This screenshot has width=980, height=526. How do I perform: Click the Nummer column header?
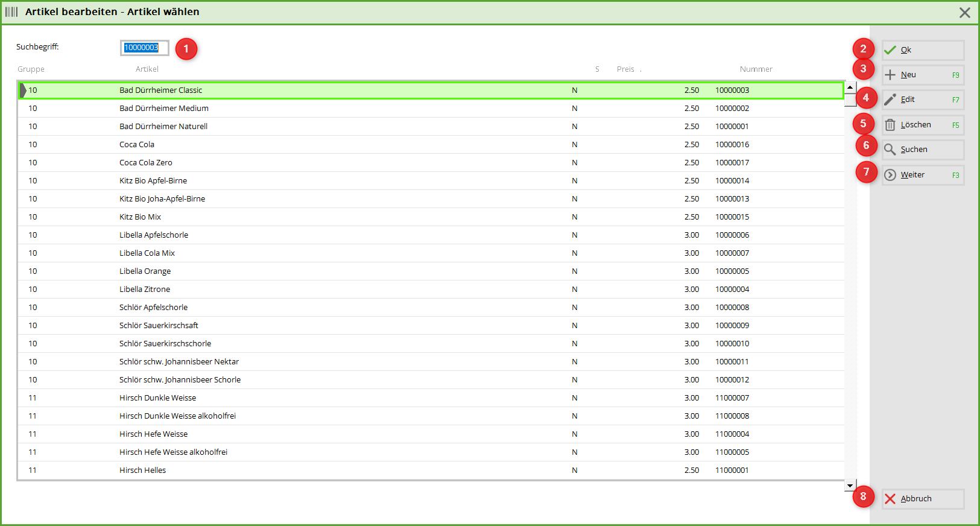pos(756,69)
